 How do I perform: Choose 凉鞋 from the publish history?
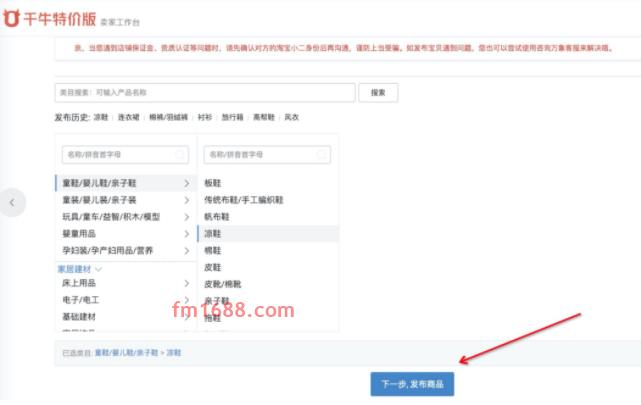(101, 117)
